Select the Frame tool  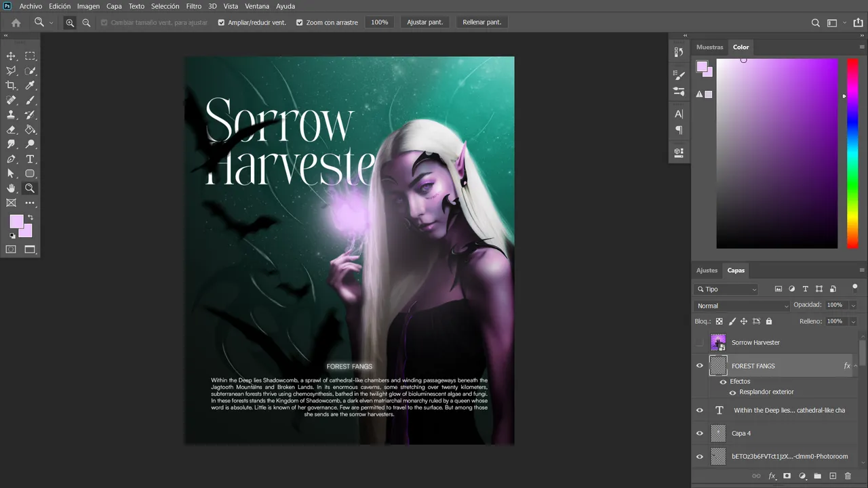pyautogui.click(x=11, y=203)
